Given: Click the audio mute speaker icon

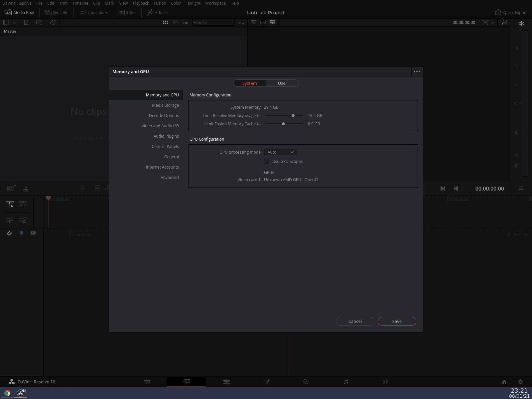Looking at the screenshot, I should point(521,23).
